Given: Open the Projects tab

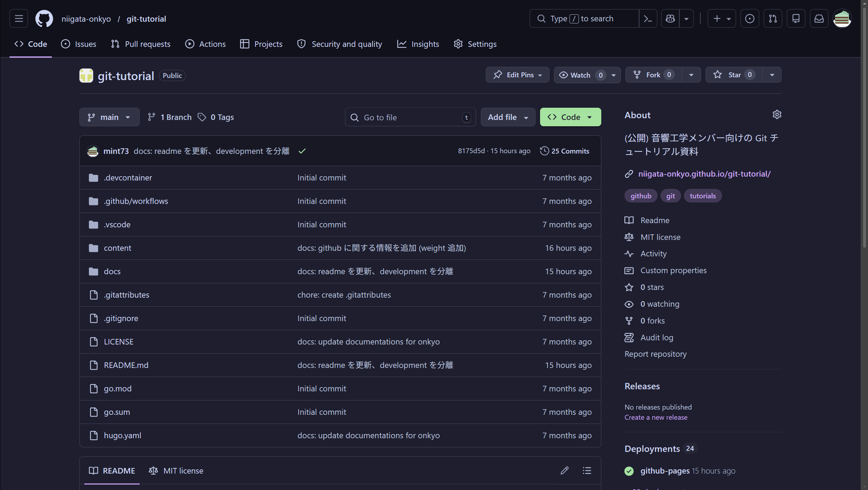Looking at the screenshot, I should tap(261, 44).
